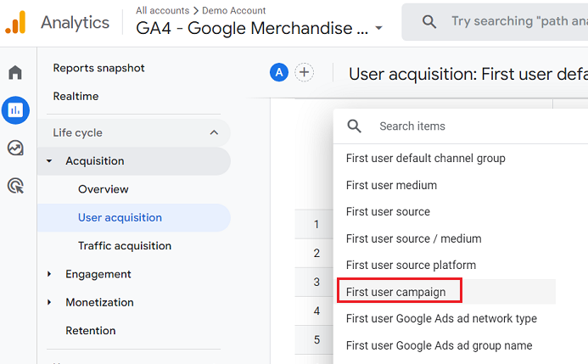
Task: Click the User acquisition report title
Action: tap(468, 74)
